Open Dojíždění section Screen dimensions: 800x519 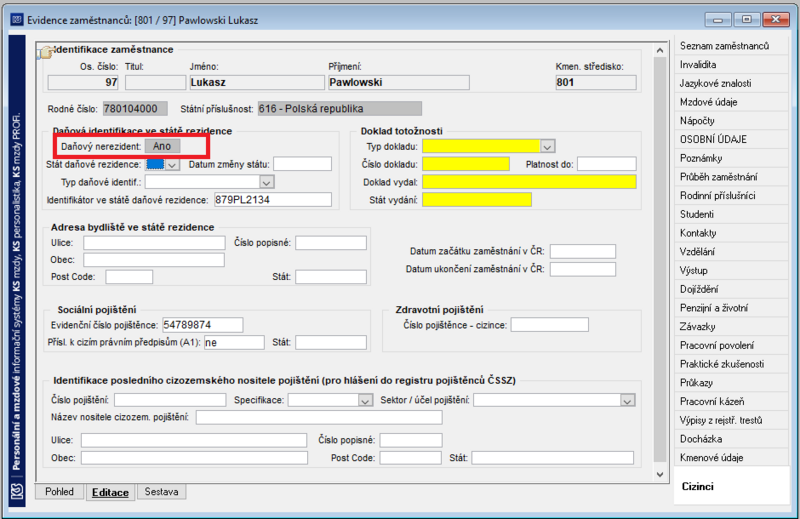pyautogui.click(x=731, y=289)
